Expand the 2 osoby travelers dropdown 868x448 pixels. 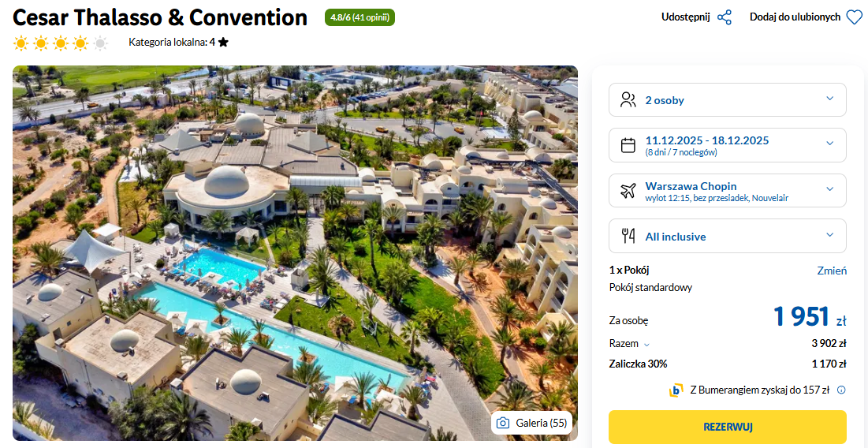[x=829, y=99]
